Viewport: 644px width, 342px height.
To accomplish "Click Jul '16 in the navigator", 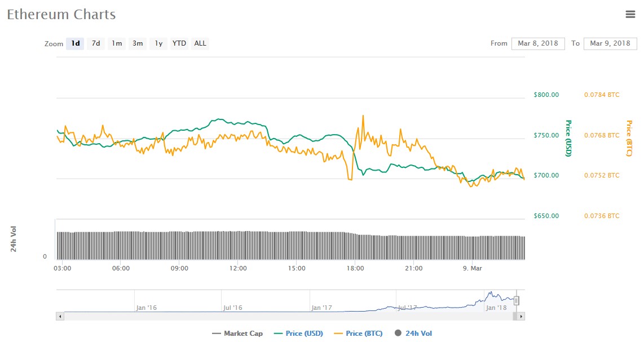I will click(232, 308).
